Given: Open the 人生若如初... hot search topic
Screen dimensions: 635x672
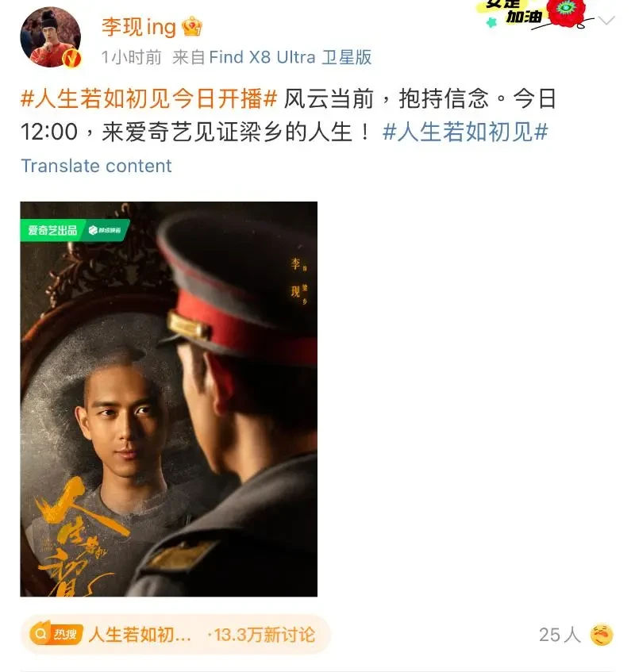Looking at the screenshot, I should (140, 635).
